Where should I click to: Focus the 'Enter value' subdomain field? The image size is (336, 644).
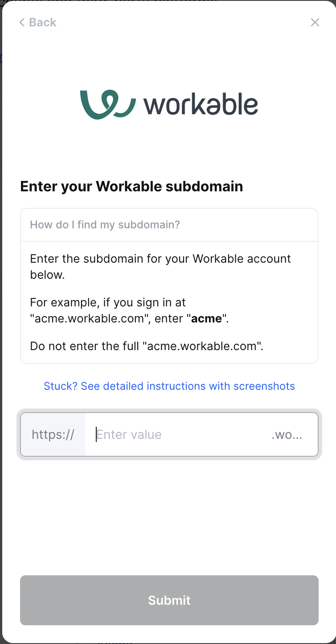click(178, 434)
